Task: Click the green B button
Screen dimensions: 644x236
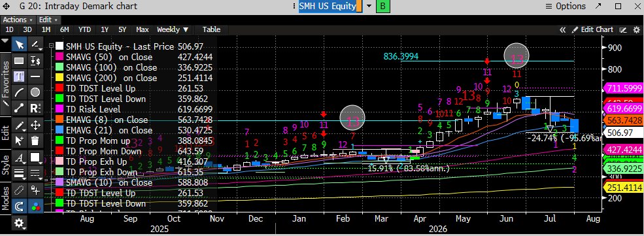Action: click(382, 6)
